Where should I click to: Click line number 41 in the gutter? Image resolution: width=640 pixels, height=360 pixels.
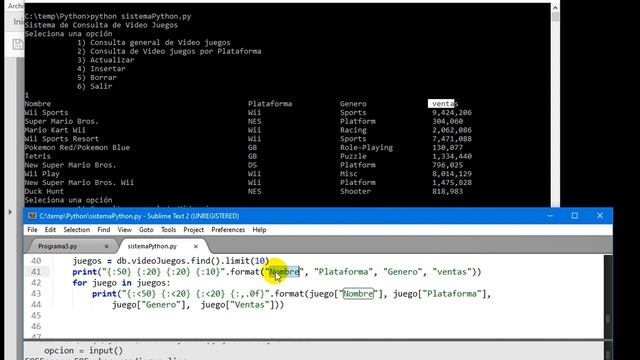point(36,272)
